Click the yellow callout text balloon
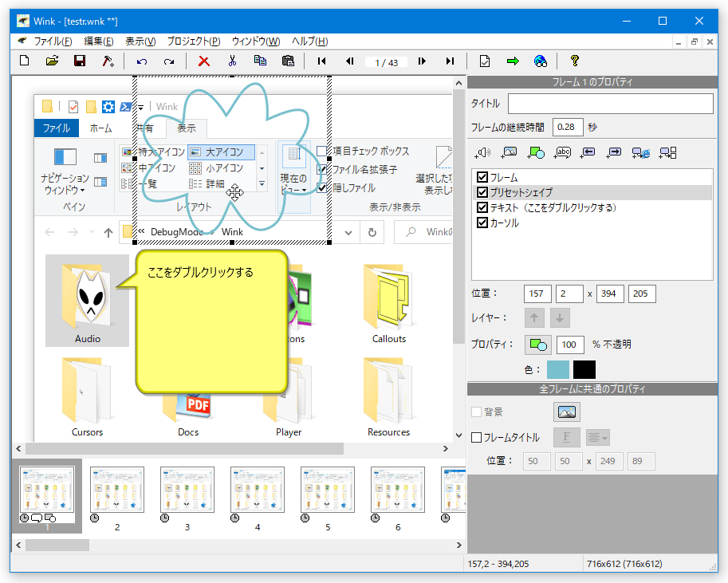This screenshot has height=583, width=728. (x=212, y=321)
